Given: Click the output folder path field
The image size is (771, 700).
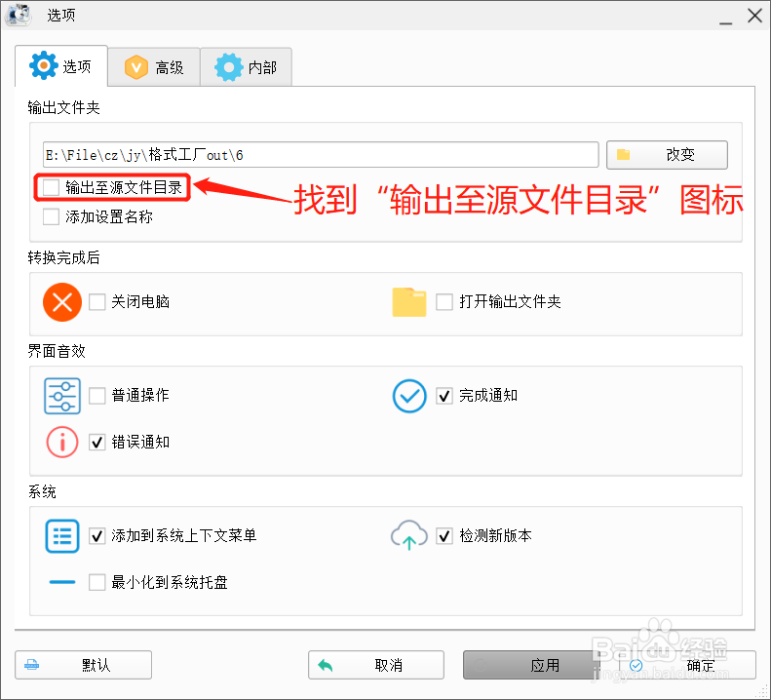Looking at the screenshot, I should 320,154.
